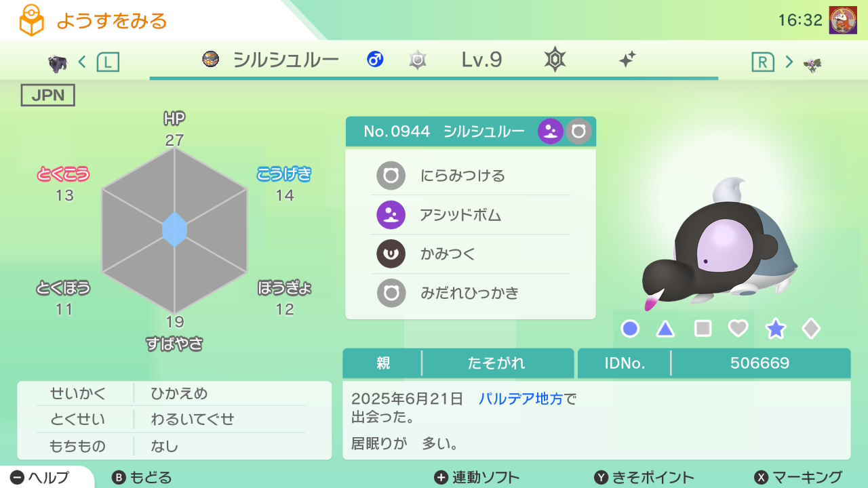This screenshot has width=868, height=488.
Task: Click the Poké Ball icon beside シルシュルー
Action: pyautogui.click(x=210, y=60)
